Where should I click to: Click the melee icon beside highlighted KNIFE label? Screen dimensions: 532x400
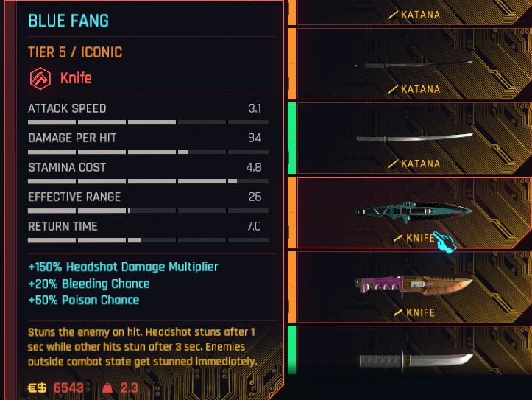pos(398,238)
